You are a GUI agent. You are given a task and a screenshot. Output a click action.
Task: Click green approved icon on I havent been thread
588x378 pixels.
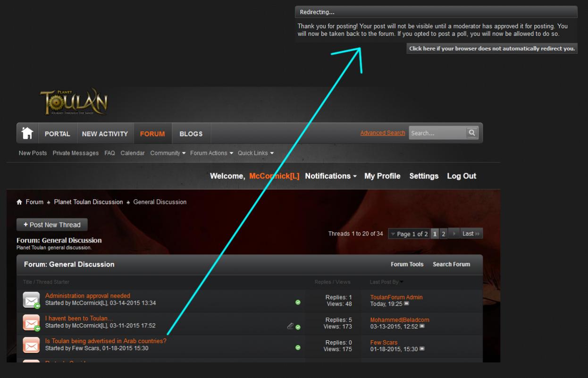[x=298, y=327]
